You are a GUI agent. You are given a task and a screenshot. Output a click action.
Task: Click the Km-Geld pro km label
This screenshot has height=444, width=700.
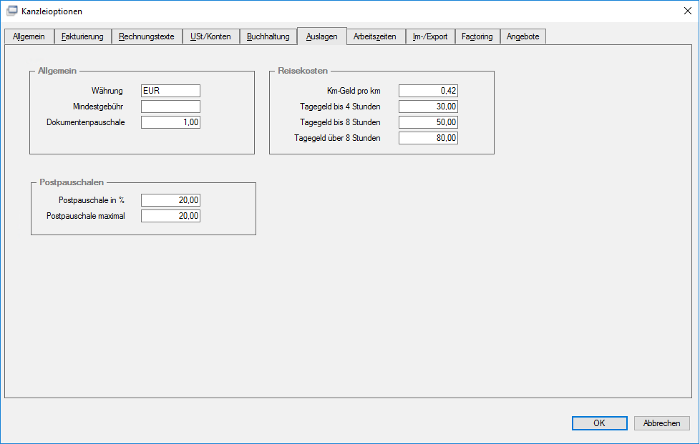[354, 91]
